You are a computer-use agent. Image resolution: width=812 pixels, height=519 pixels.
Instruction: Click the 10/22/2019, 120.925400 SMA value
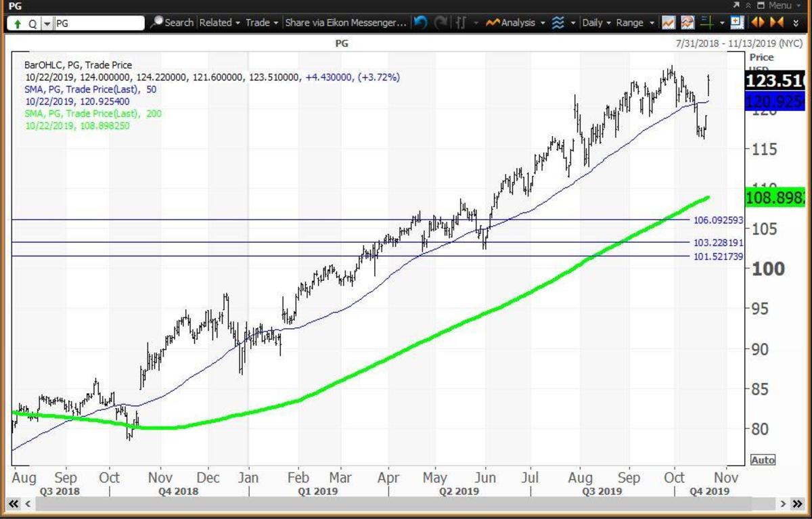pos(77,101)
